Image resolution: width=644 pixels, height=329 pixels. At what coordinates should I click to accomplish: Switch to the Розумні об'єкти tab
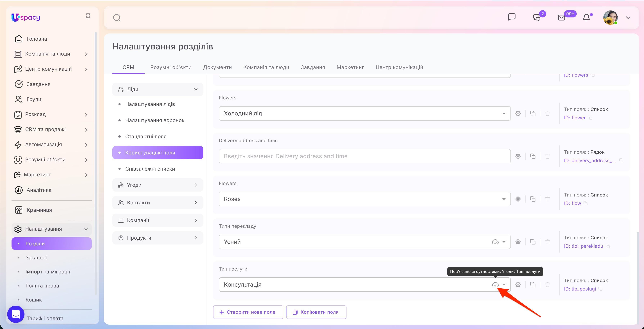coord(171,67)
